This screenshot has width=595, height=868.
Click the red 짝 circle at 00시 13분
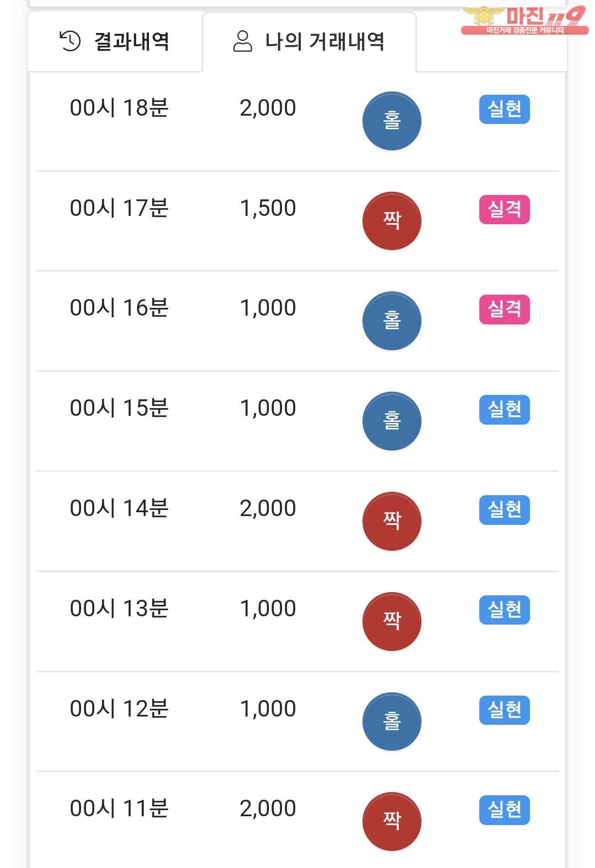tap(392, 622)
